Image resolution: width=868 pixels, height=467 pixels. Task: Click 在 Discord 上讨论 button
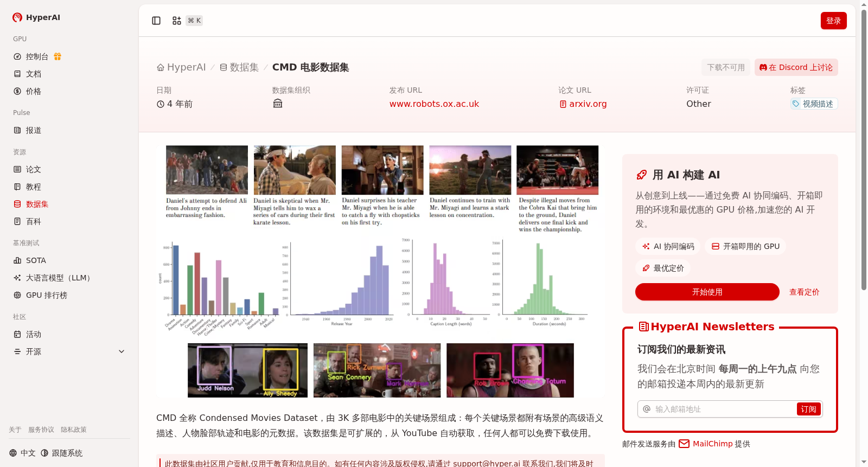pyautogui.click(x=796, y=67)
